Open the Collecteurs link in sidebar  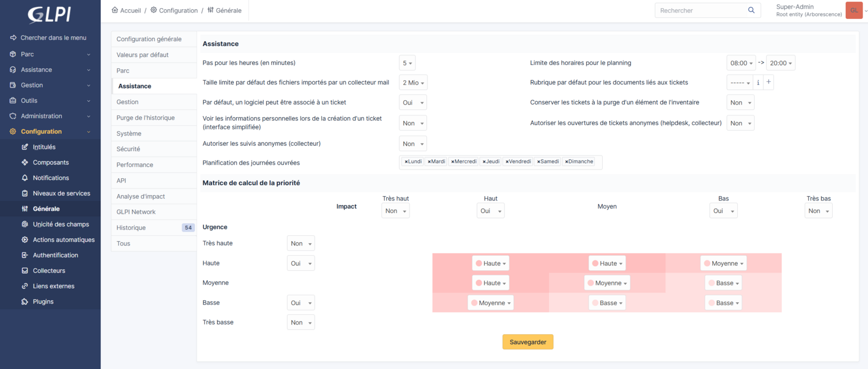click(x=49, y=271)
